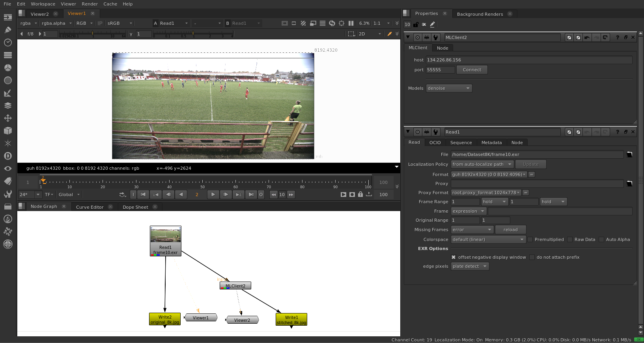Screen dimensions: 644x343
Task: Open the Models dropdown showing denoise
Action: 449,88
